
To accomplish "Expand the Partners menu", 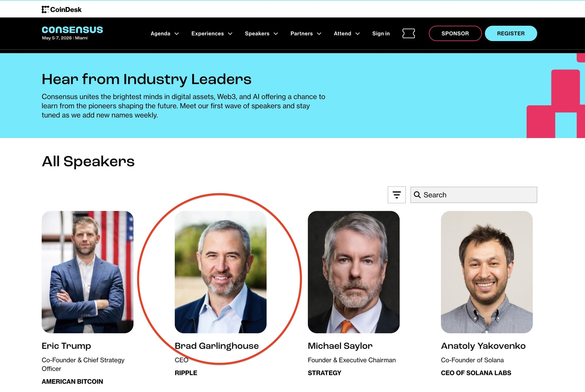I will tap(306, 33).
